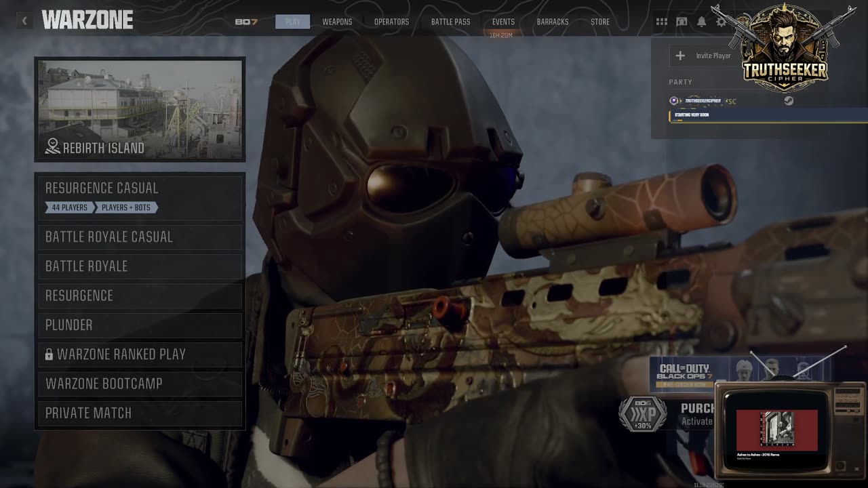This screenshot has width=868, height=488.
Task: Open the headset social icon
Action: 682,22
